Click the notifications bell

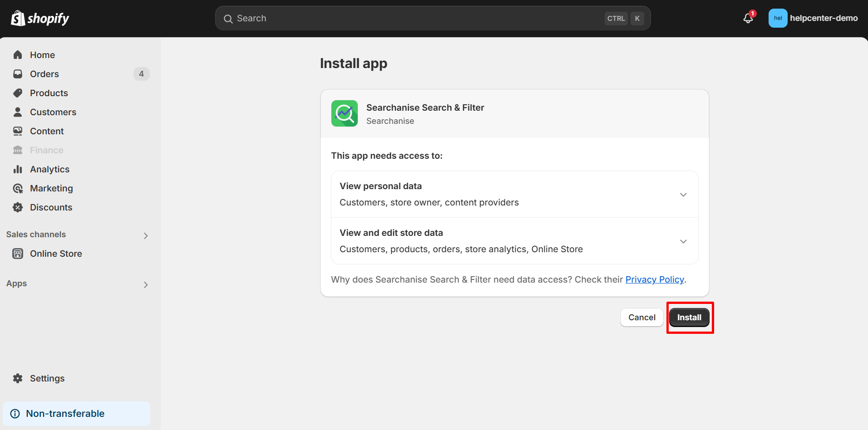748,18
